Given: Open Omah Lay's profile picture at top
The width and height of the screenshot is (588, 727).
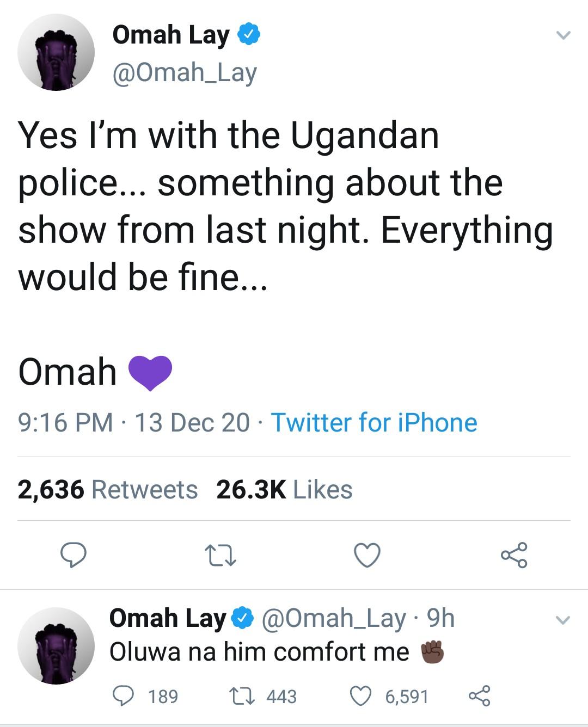Looking at the screenshot, I should tap(56, 52).
